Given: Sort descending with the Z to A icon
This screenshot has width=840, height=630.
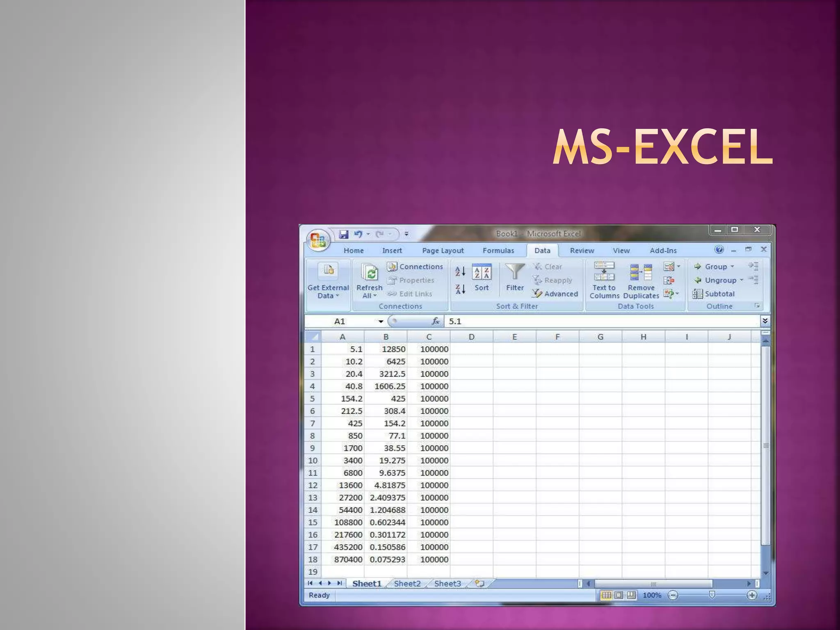Looking at the screenshot, I should [460, 289].
